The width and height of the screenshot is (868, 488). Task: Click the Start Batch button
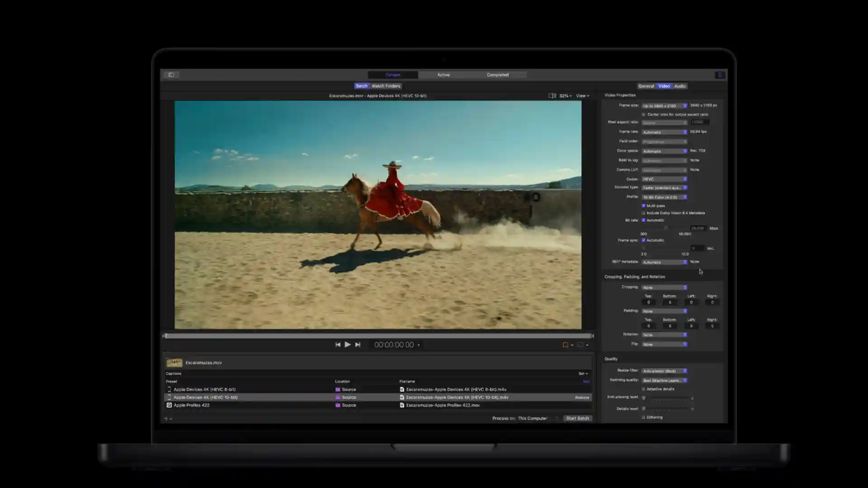(x=577, y=418)
